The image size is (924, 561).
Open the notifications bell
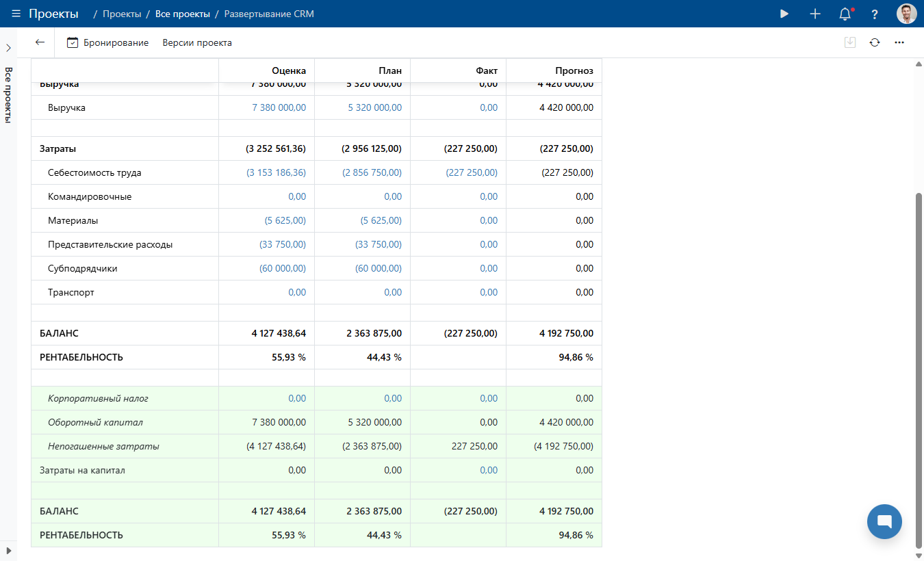[844, 13]
